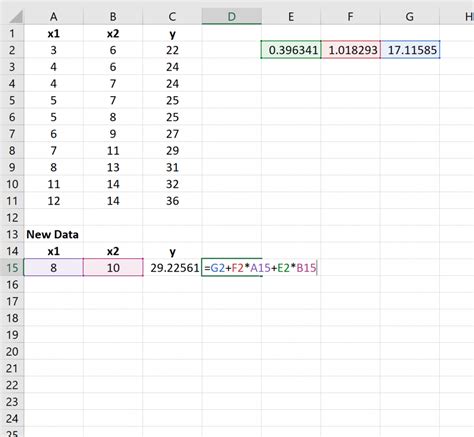474x437 pixels.
Task: Click cell C1 containing y
Action: tap(172, 33)
